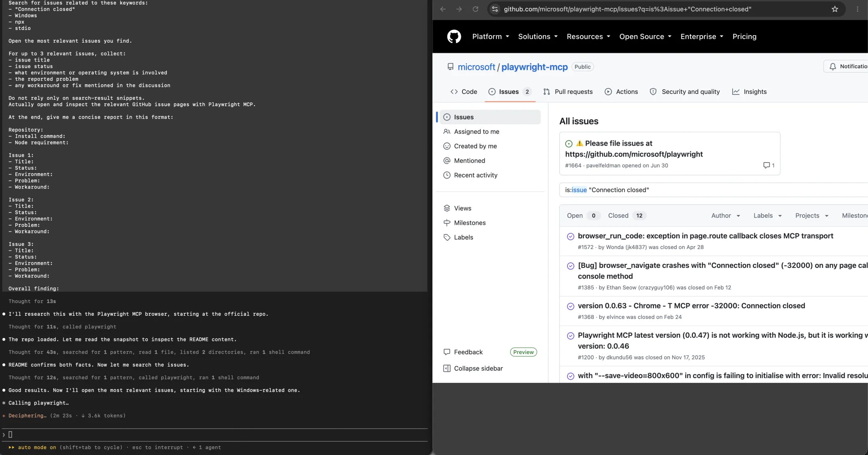Expand the Solutions menu
Screen dimensions: 868x455
538,36
